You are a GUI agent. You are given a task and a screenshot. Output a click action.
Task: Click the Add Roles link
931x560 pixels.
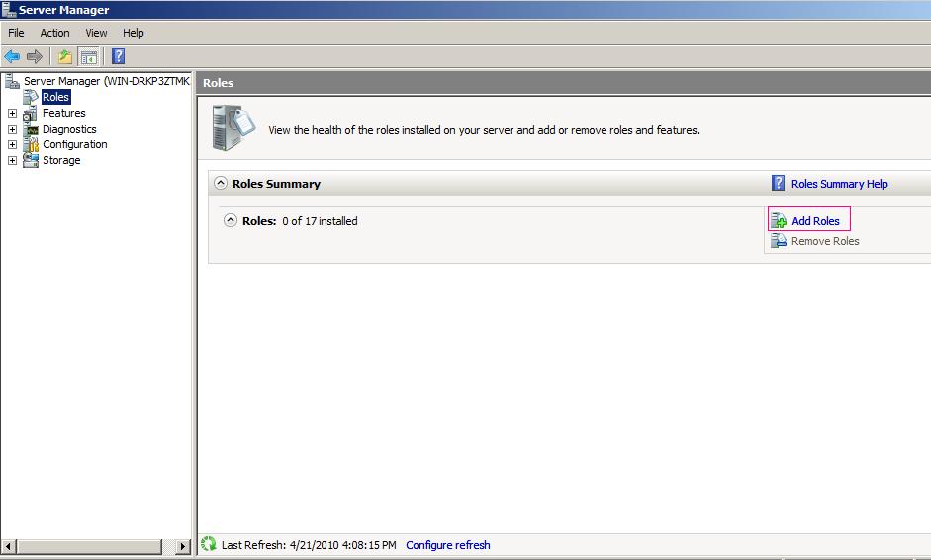click(815, 221)
